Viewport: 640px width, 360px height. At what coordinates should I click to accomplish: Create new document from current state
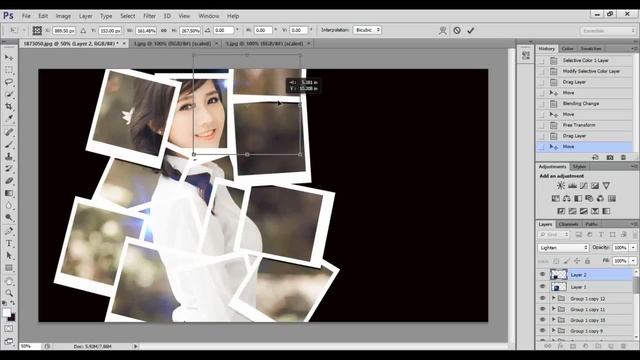pos(596,157)
